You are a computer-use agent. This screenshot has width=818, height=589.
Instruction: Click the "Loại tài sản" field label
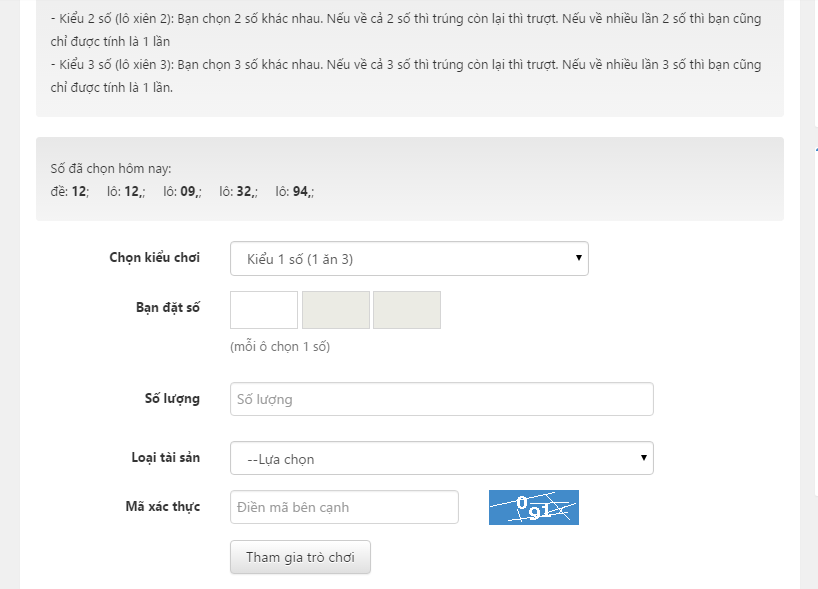pos(165,457)
